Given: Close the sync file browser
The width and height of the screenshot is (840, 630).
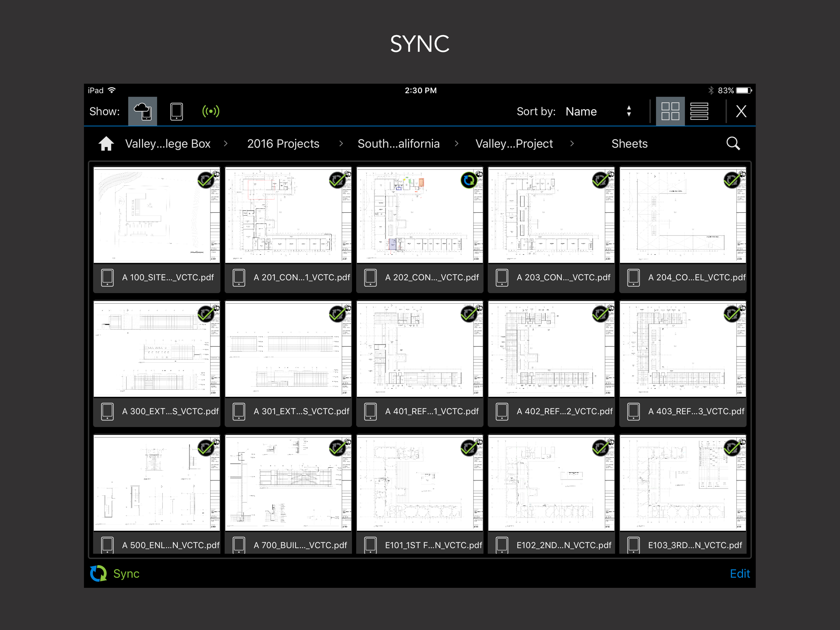Looking at the screenshot, I should 741,111.
